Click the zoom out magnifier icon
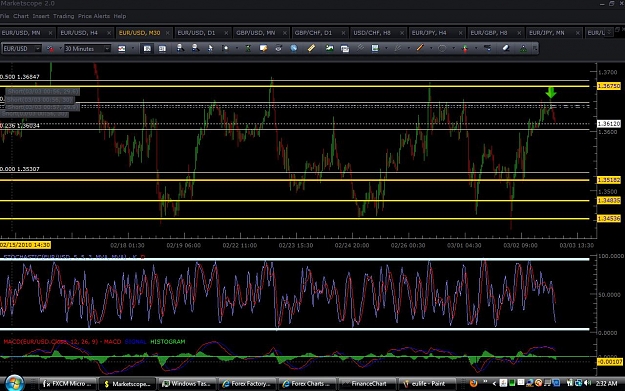This screenshot has height=391, width=625. point(195,48)
